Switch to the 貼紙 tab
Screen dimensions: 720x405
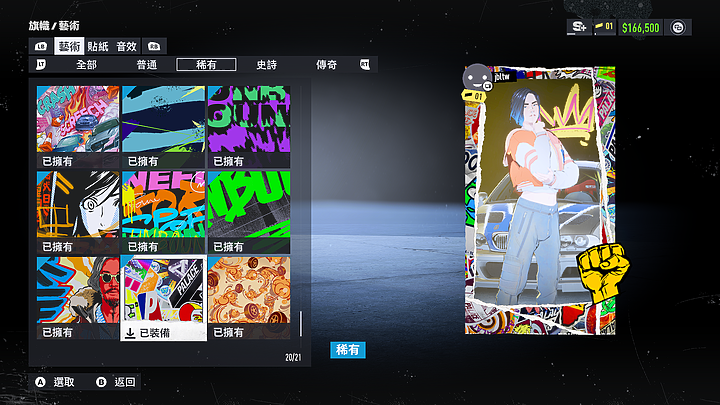tap(98, 46)
